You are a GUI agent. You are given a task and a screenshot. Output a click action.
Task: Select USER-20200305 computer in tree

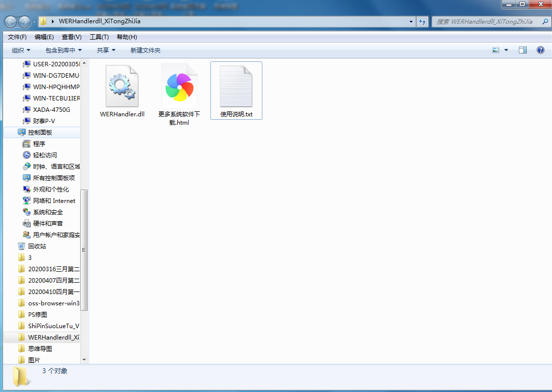pos(51,64)
